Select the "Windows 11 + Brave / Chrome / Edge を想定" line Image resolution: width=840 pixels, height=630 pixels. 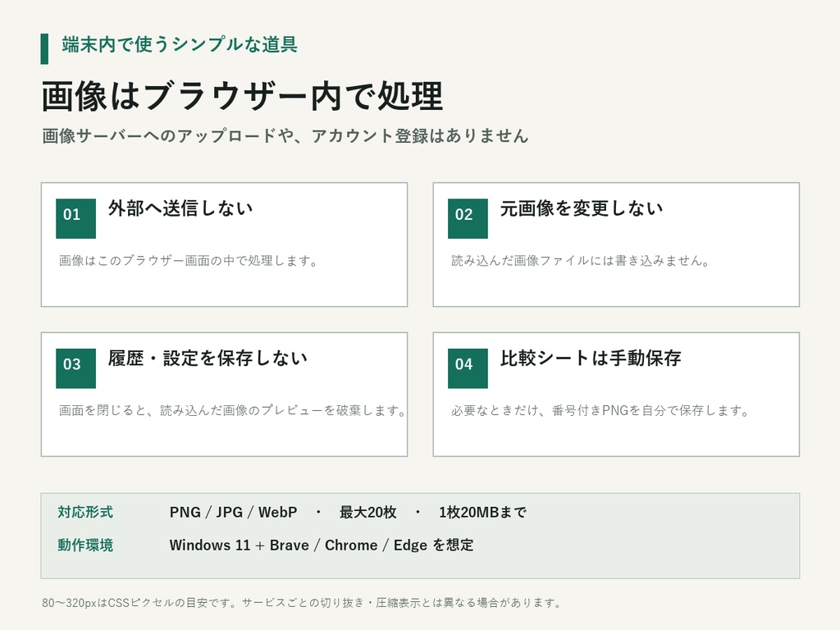click(322, 546)
